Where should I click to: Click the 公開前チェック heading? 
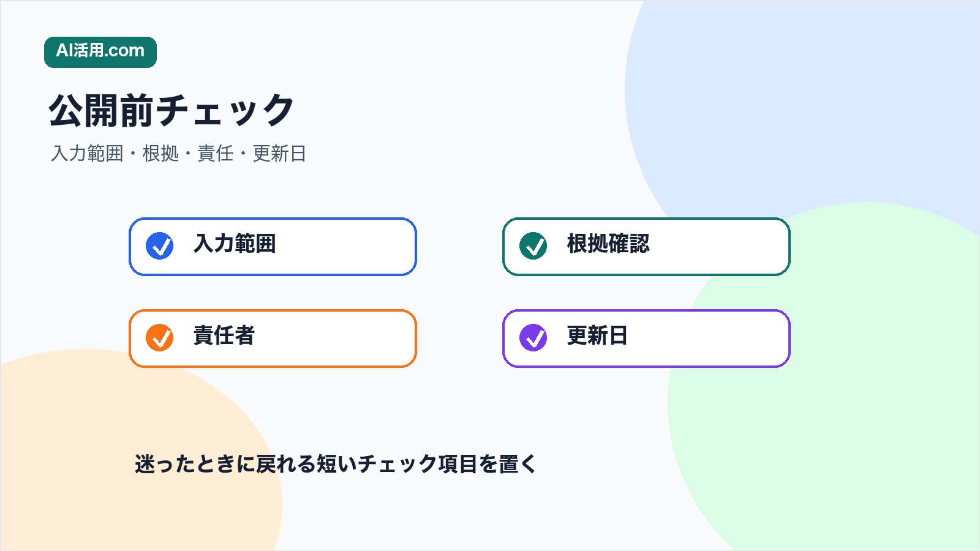coord(171,111)
